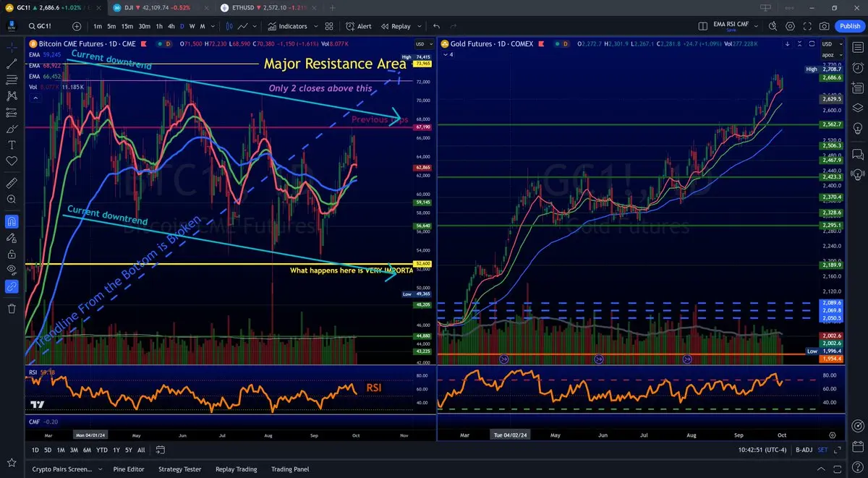Select the 15m timeframe
This screenshot has height=478, width=868.
(x=127, y=26)
